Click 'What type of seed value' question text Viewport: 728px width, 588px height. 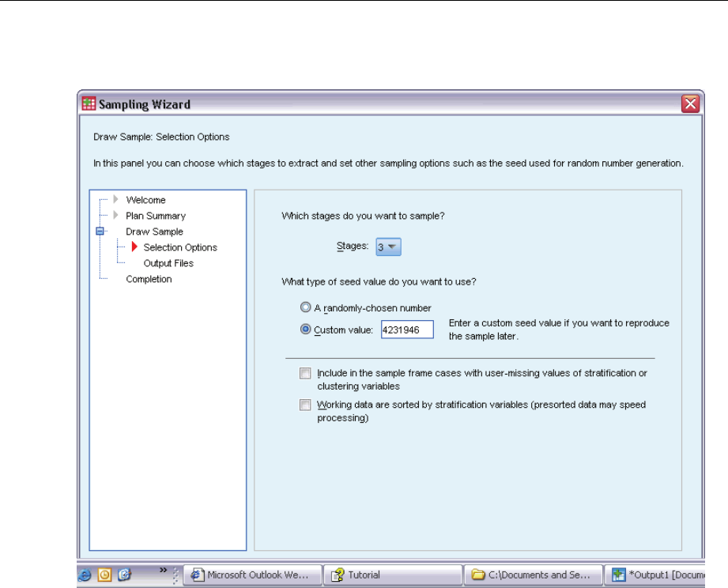click(379, 281)
